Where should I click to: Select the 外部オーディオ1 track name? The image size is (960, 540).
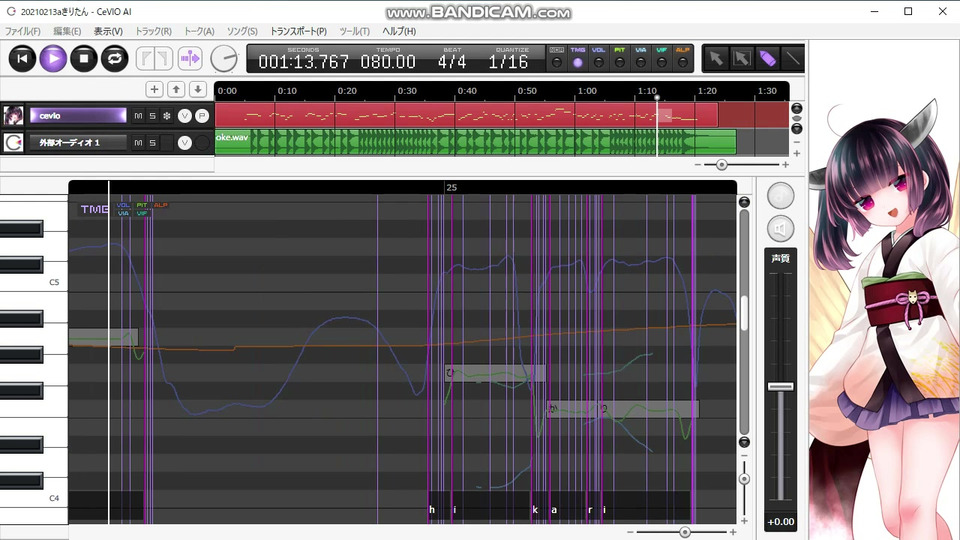tap(78, 143)
